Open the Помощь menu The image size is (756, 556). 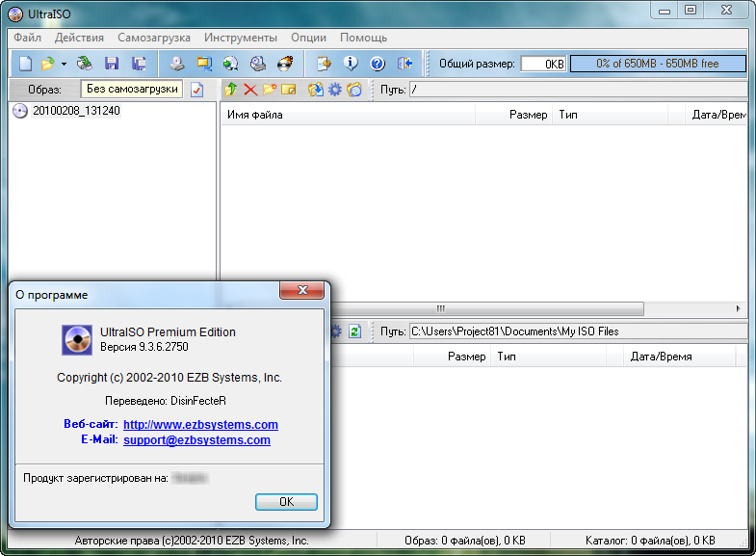[363, 38]
